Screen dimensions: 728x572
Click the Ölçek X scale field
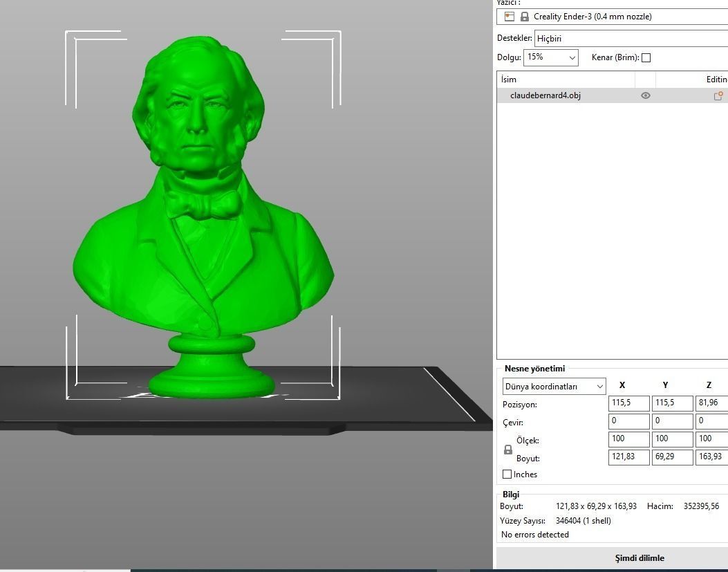(x=628, y=439)
